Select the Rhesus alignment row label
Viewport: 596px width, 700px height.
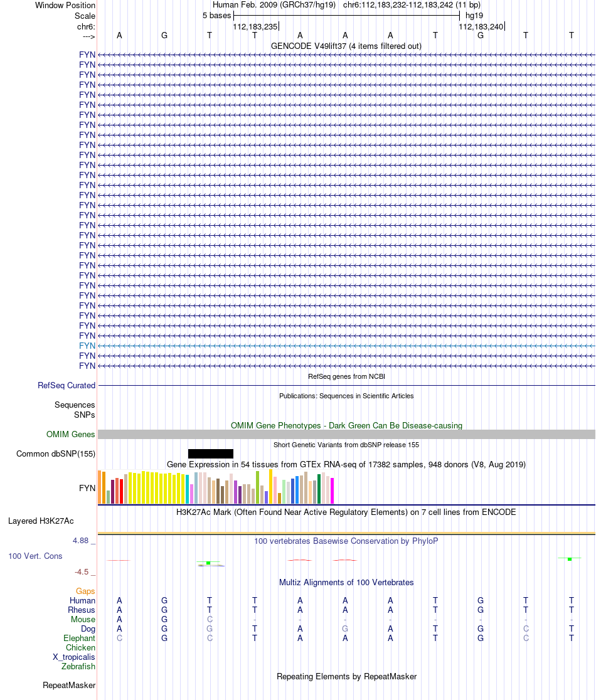(82, 610)
